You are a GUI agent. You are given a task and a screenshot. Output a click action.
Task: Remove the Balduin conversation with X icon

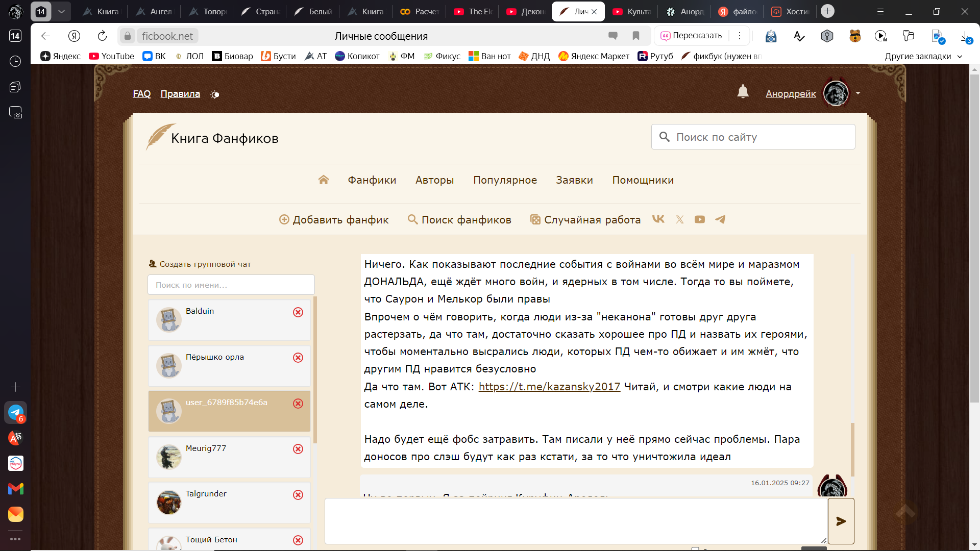[x=298, y=312]
